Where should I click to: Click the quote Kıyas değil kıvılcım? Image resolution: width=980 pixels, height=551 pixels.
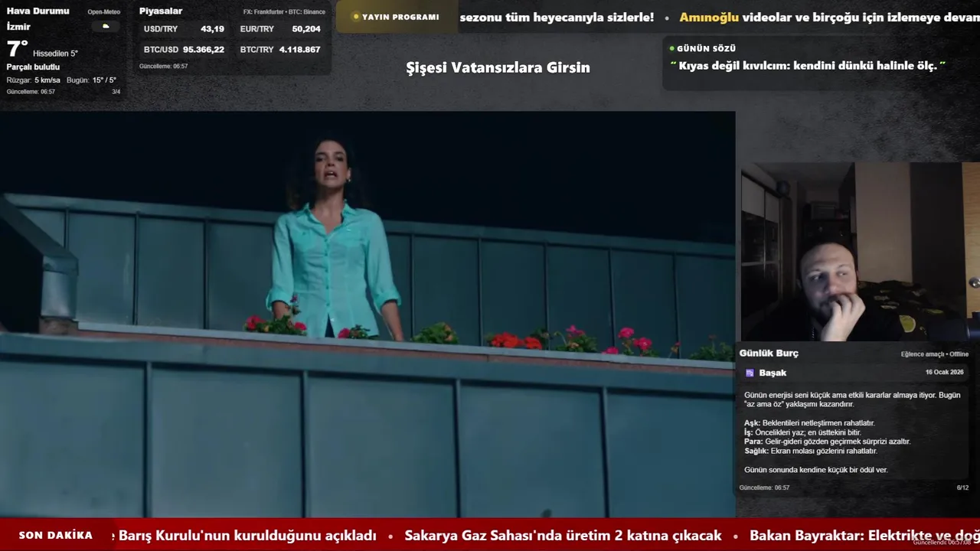click(x=808, y=66)
